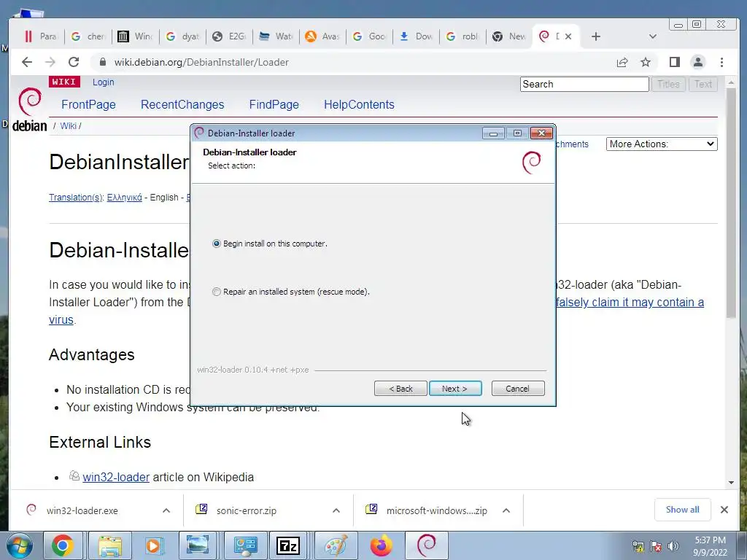Open a new tab with plus button
Screen dimensions: 747x560
coord(595,36)
